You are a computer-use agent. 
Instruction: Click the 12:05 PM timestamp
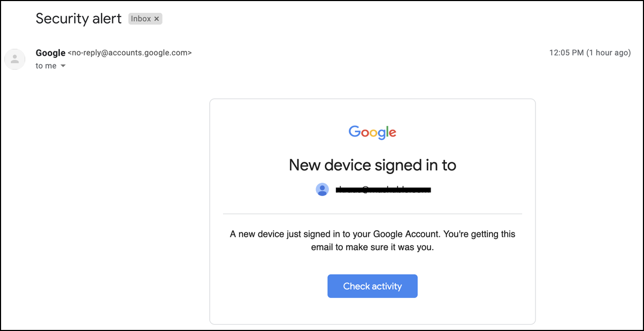[566, 52]
